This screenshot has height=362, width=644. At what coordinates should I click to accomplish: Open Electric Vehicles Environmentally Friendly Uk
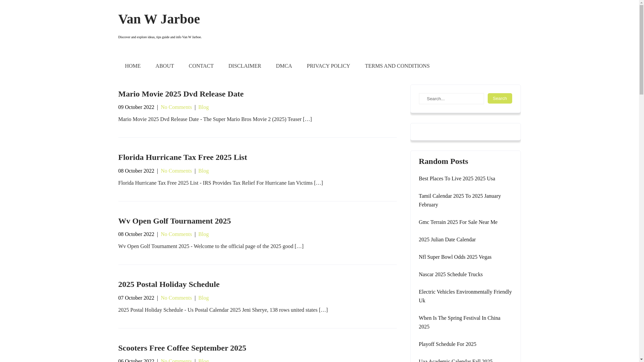tap(465, 296)
